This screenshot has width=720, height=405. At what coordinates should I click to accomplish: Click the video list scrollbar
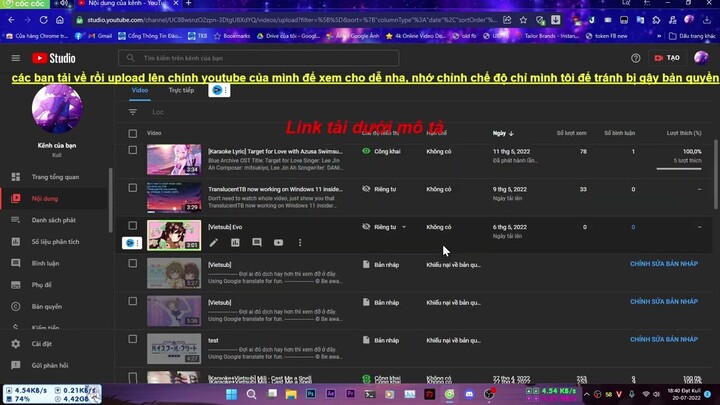click(716, 174)
